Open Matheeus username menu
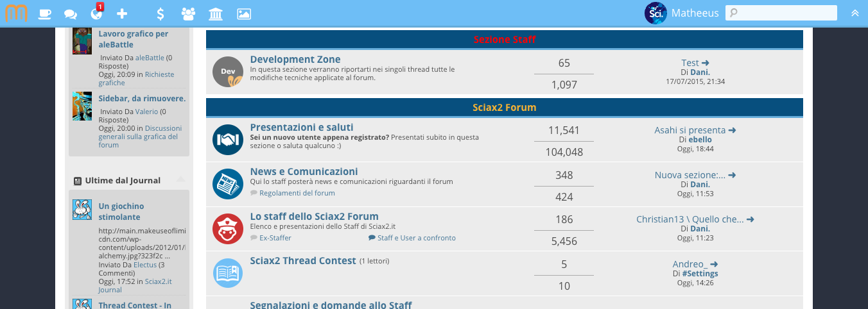868x309 pixels. pos(695,13)
